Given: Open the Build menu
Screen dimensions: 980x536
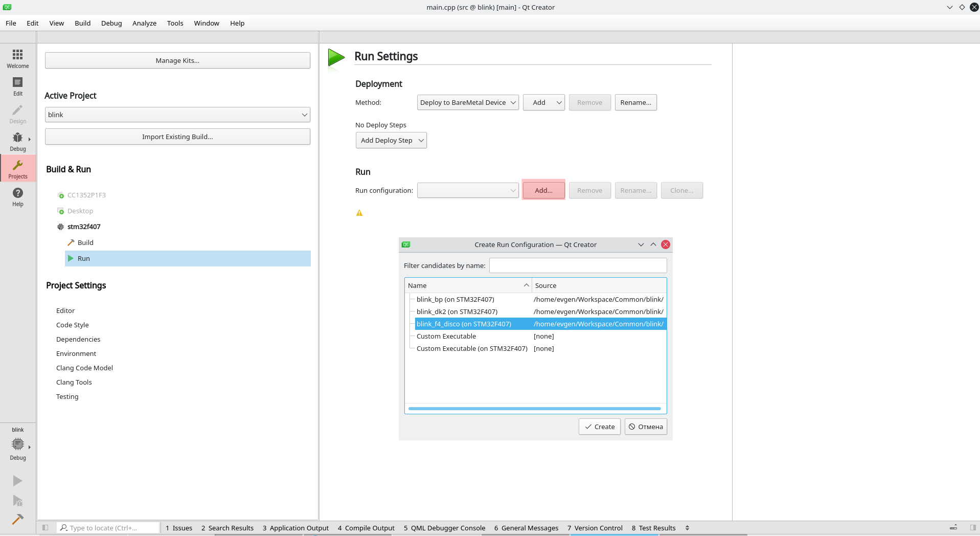Looking at the screenshot, I should pos(82,23).
